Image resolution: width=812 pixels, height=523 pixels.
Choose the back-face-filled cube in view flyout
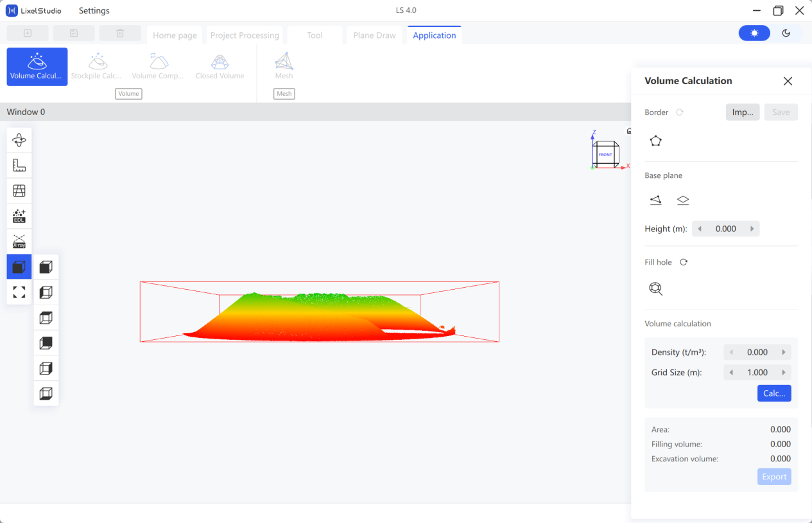click(46, 342)
